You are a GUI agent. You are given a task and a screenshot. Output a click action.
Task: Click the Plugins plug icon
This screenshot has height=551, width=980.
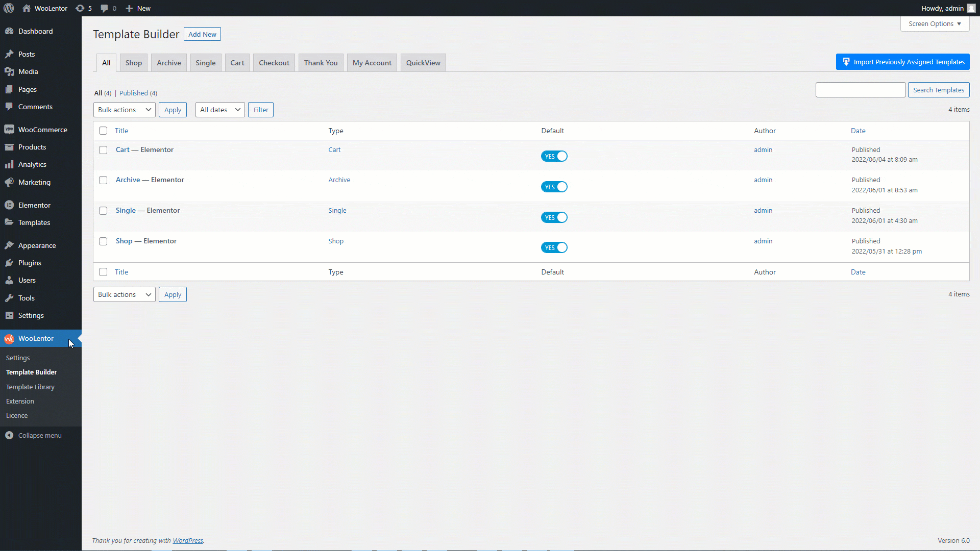pyautogui.click(x=9, y=263)
